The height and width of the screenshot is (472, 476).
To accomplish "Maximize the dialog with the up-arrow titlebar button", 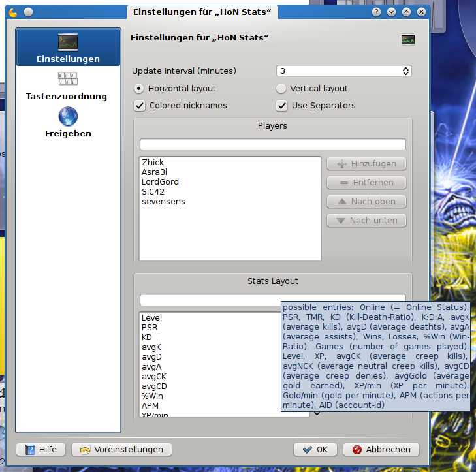I will pyautogui.click(x=406, y=12).
